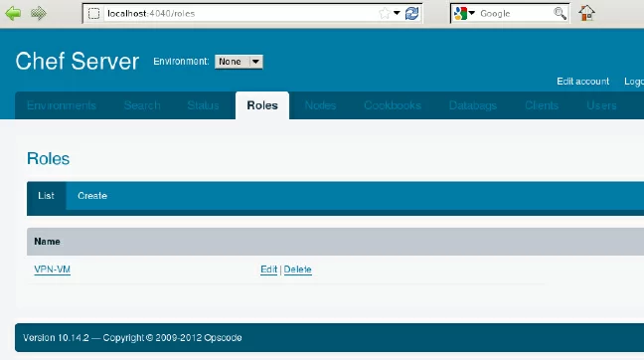This screenshot has height=360, width=644.
Task: Reload the page with the refresh icon
Action: tap(412, 13)
